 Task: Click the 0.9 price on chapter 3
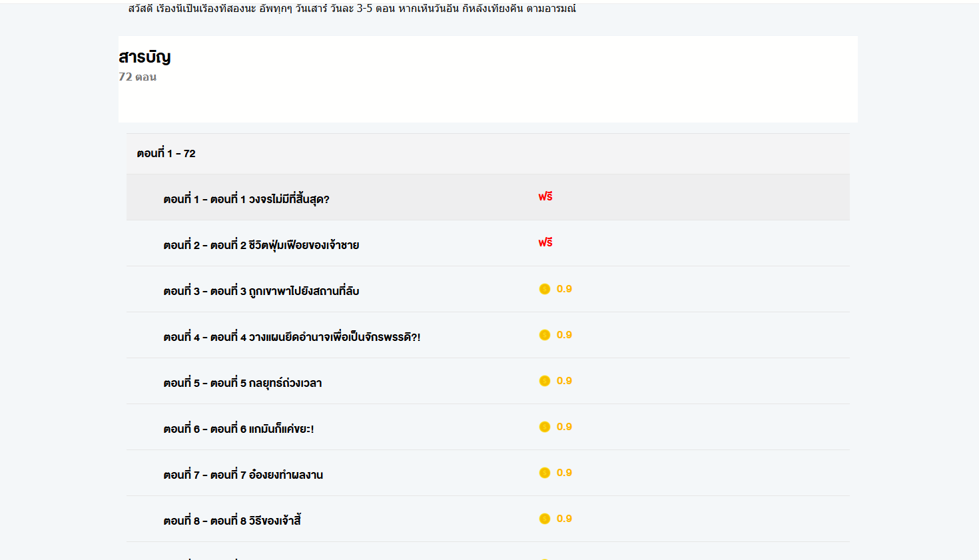(564, 289)
